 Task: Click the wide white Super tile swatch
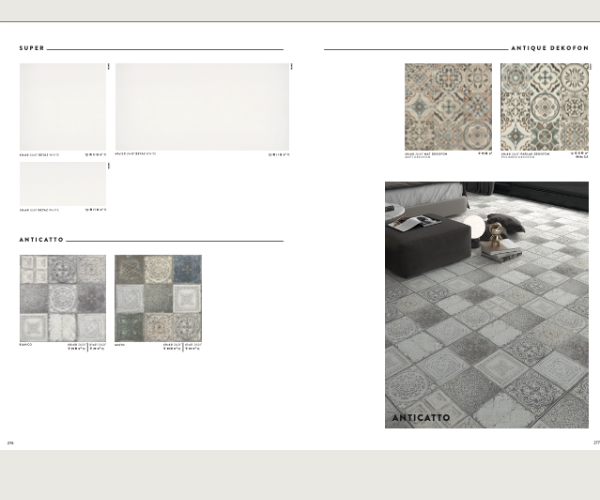click(202, 107)
